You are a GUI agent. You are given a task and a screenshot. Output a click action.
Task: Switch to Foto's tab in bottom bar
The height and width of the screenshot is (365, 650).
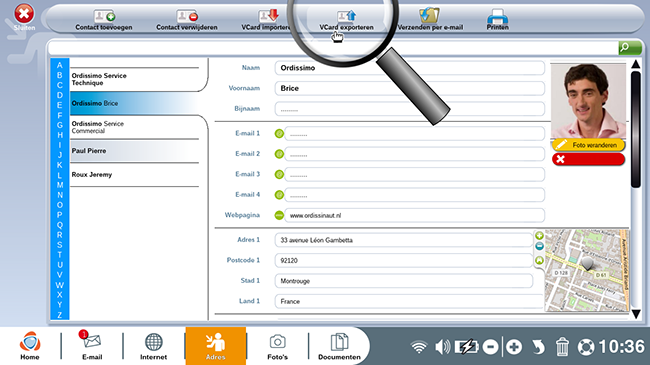(x=277, y=346)
